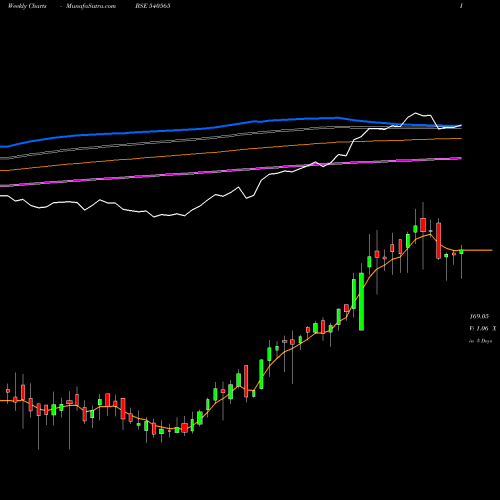
Task: Click the 'MunafaSutra.com' label
Action: pyautogui.click(x=91, y=6)
